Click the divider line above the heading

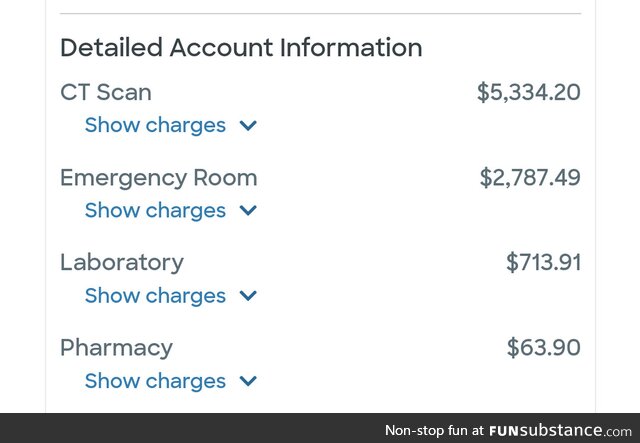tap(320, 13)
